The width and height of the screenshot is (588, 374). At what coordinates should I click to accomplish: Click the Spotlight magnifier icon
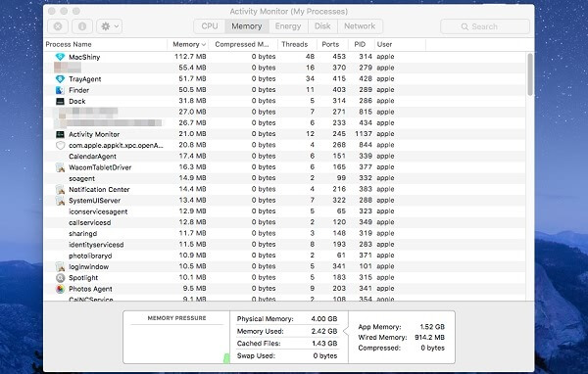[x=60, y=278]
